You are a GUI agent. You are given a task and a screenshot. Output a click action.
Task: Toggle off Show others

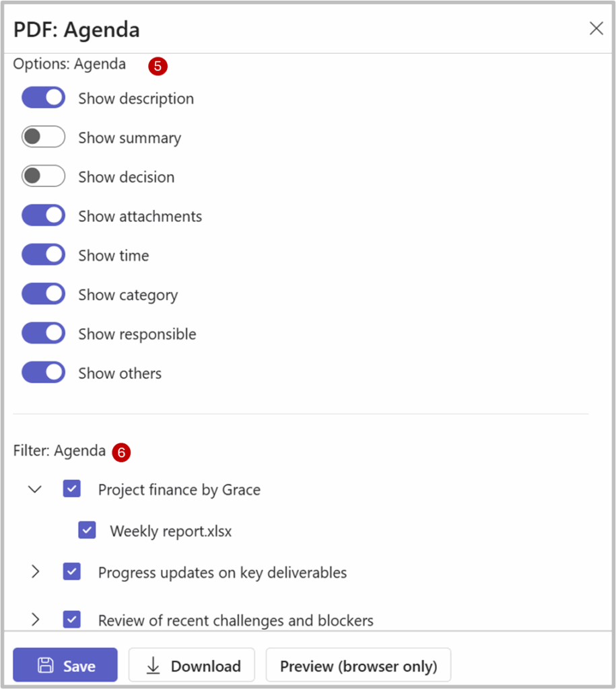pos(43,373)
